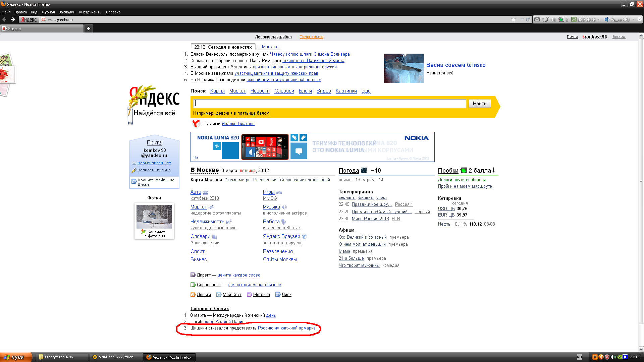The height and width of the screenshot is (362, 644).
Task: Expand the ещё services link
Action: click(x=366, y=91)
